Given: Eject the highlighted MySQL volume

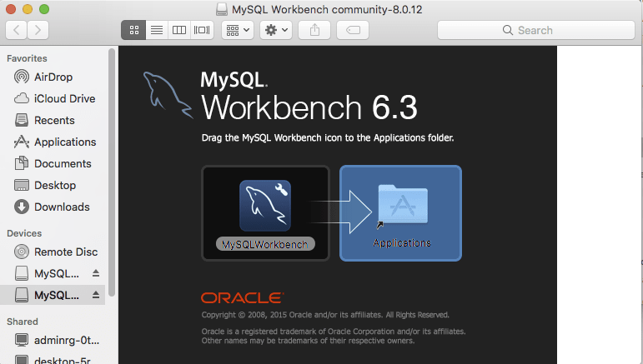Looking at the screenshot, I should 96,295.
